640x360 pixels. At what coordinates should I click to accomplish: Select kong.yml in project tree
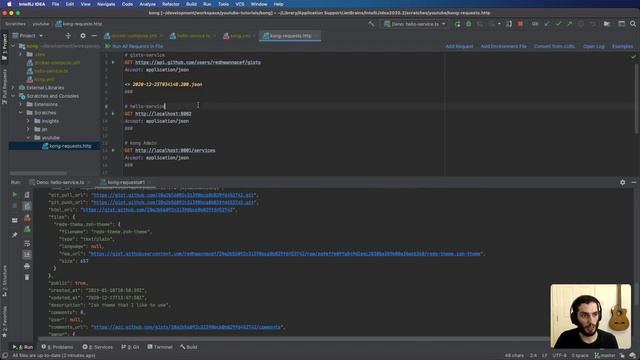click(40, 80)
